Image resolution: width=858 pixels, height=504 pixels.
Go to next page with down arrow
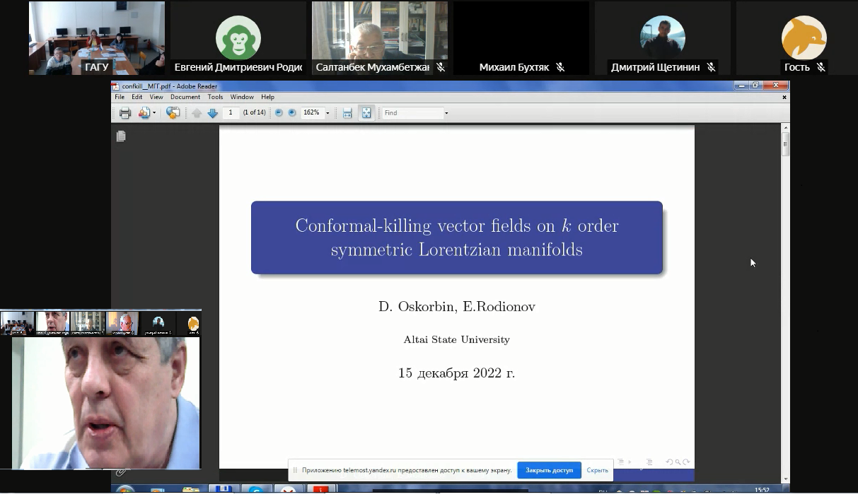coord(212,113)
